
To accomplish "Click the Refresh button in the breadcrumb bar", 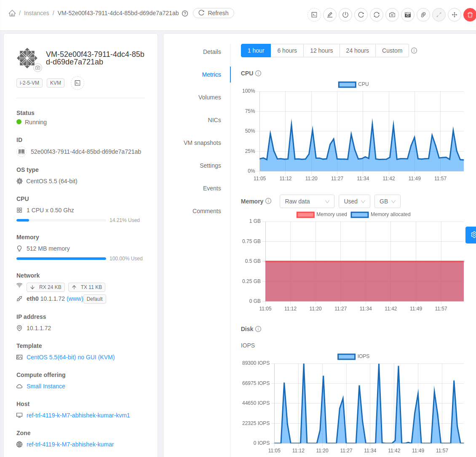I will click(214, 13).
